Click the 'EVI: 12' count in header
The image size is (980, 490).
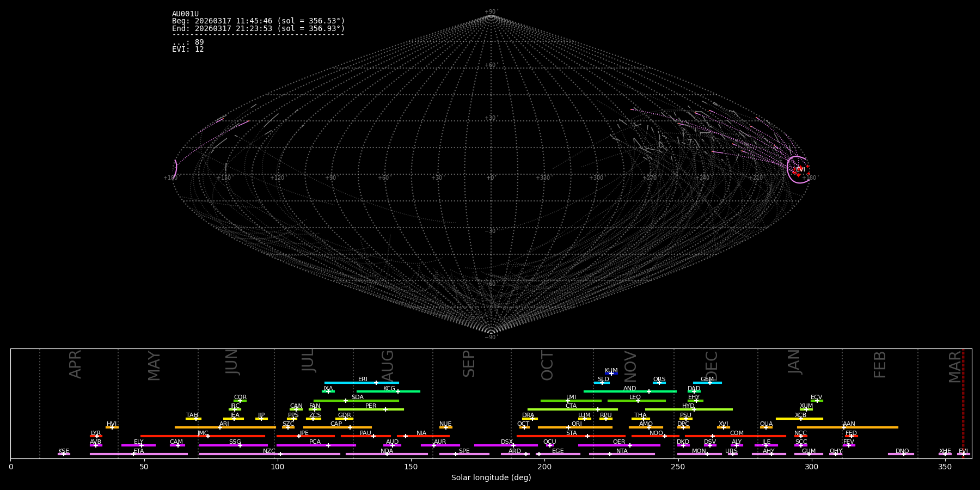tap(188, 50)
